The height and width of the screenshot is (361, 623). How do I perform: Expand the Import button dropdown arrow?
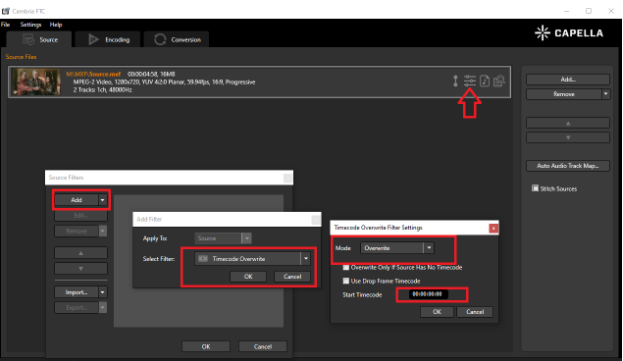click(x=103, y=292)
